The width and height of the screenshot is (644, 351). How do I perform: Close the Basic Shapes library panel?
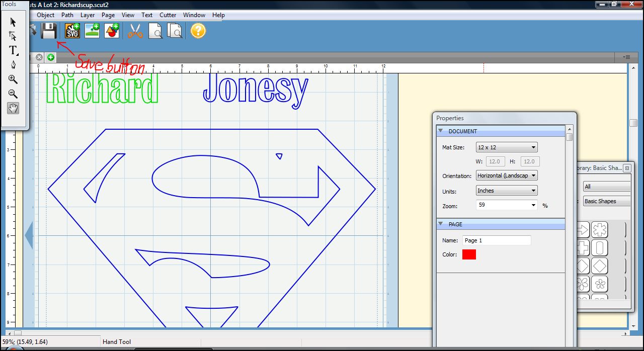(x=627, y=168)
